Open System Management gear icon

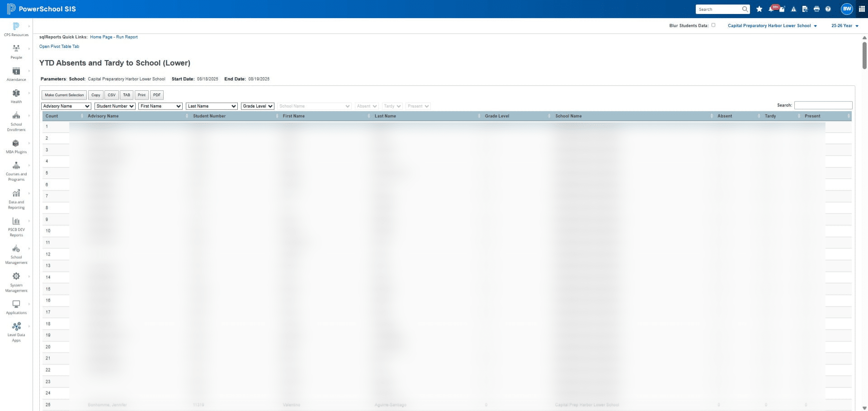(16, 276)
